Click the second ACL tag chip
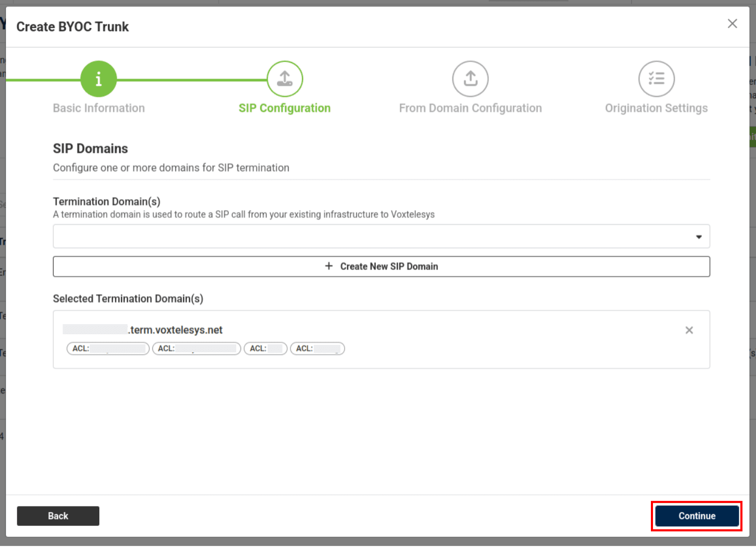756x547 pixels. tap(196, 349)
